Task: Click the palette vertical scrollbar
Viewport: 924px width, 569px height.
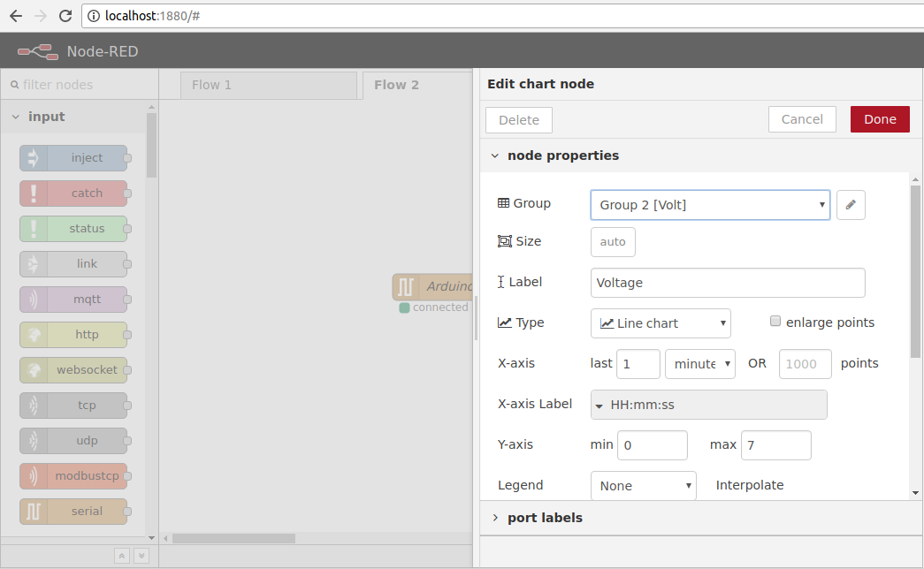Action: pyautogui.click(x=151, y=145)
